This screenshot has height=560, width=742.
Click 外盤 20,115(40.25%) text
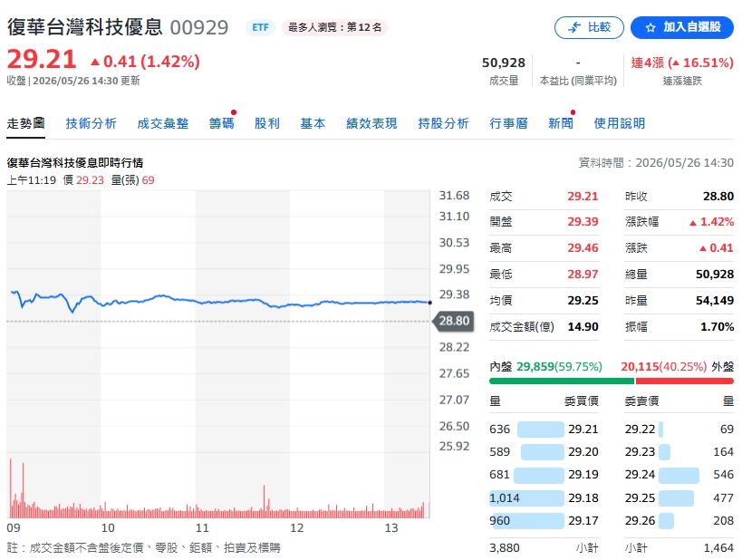677,367
